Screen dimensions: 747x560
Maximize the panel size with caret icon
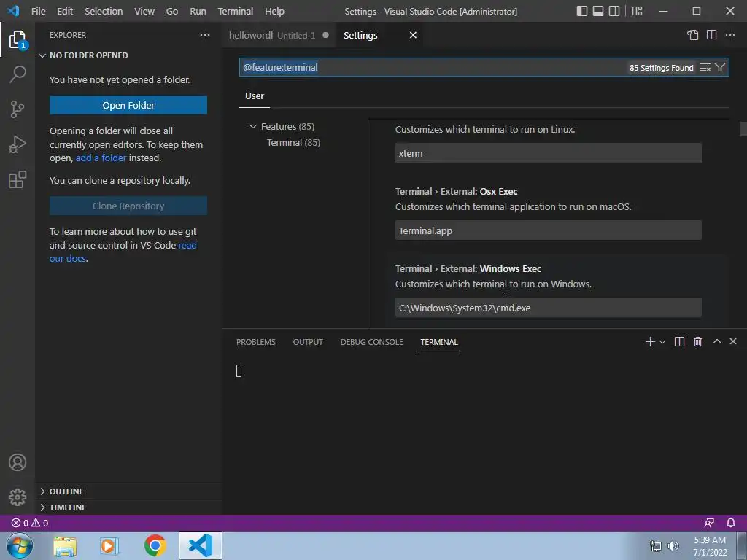716,341
